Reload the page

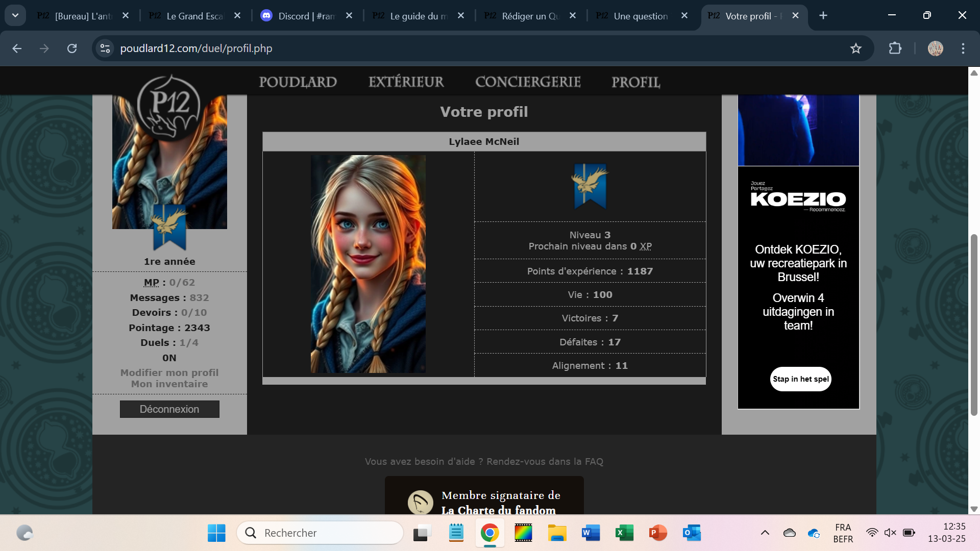[72, 48]
